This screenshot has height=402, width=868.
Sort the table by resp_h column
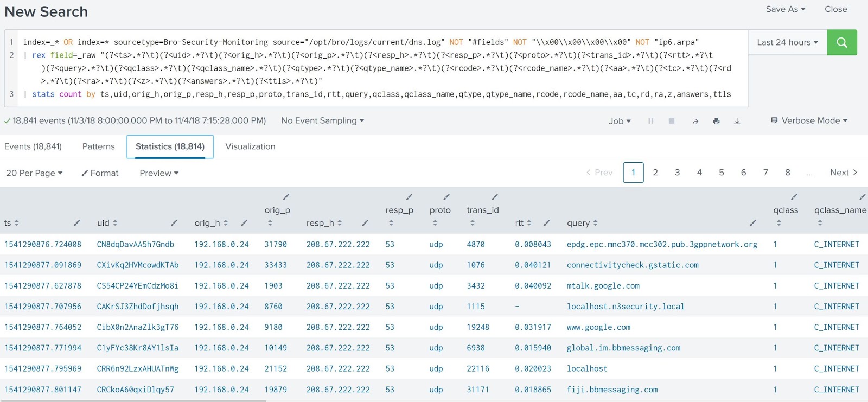pos(340,223)
